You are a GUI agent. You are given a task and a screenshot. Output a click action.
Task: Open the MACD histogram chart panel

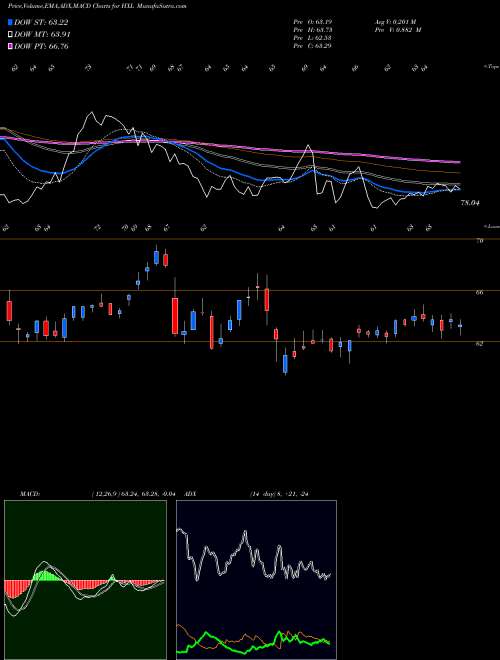[x=85, y=580]
